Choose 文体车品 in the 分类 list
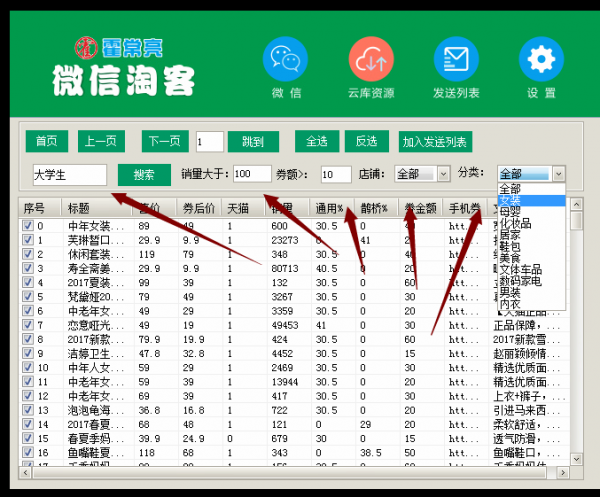 click(x=531, y=269)
